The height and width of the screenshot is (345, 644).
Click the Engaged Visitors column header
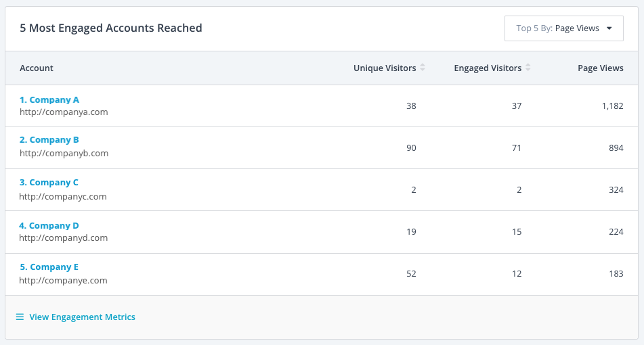(x=487, y=68)
